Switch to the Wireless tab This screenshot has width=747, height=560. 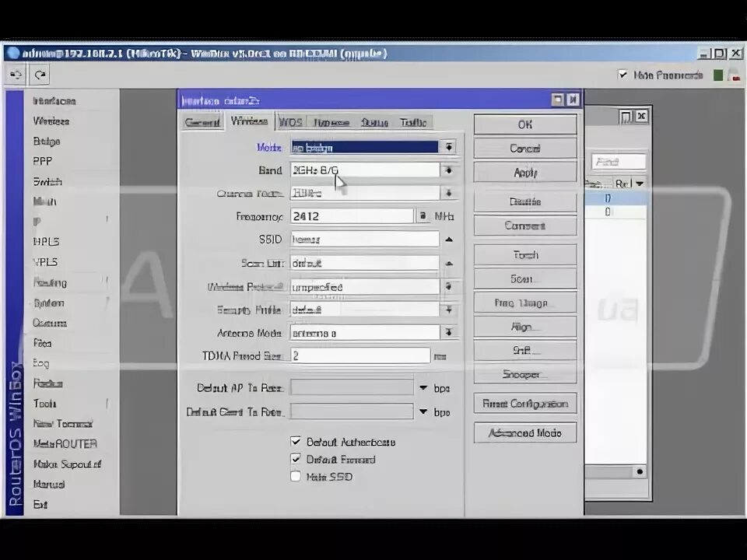249,121
